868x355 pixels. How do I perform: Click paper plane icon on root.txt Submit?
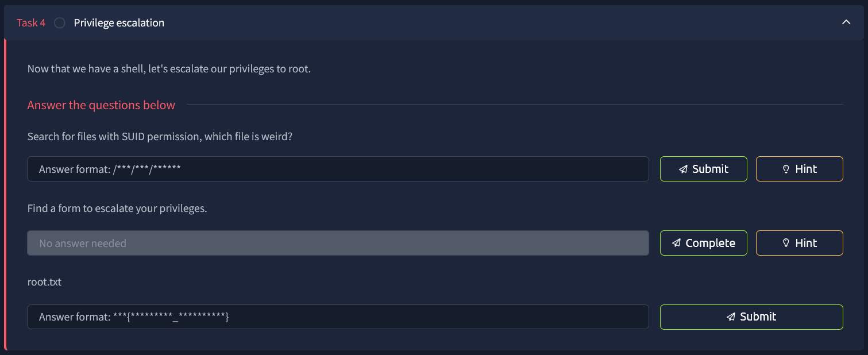[x=731, y=317]
